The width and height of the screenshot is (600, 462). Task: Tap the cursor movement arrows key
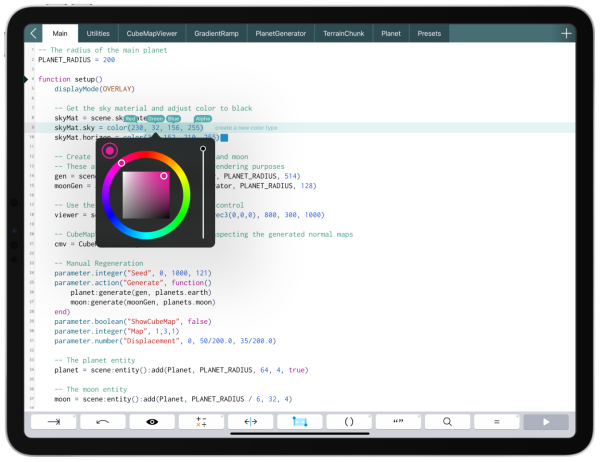point(251,422)
